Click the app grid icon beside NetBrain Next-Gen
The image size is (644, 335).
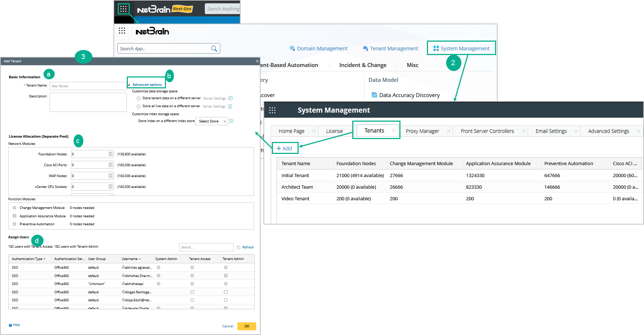pos(123,9)
